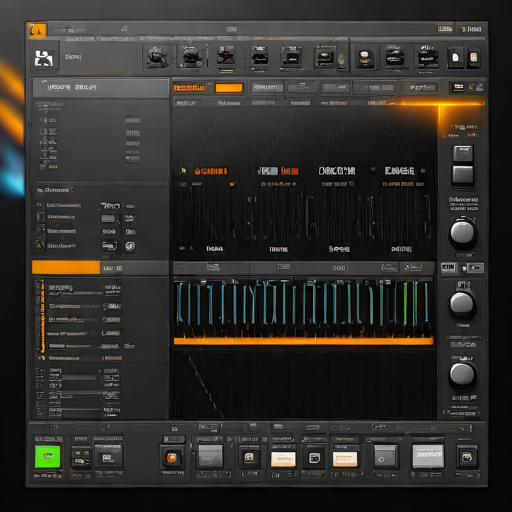Click the white square icon between cream pads

coord(314,458)
